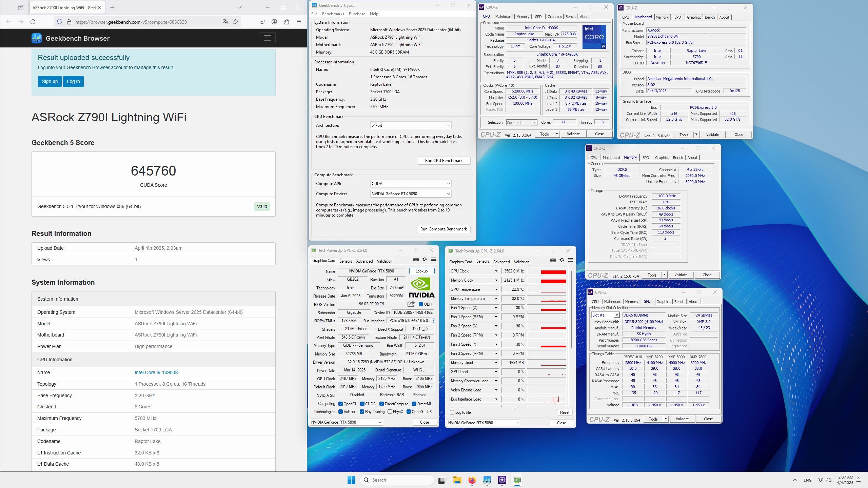Screen dimensions: 868x488
Task: Toggle the UEFI checkbox in GPU-Z
Action: click(x=421, y=304)
